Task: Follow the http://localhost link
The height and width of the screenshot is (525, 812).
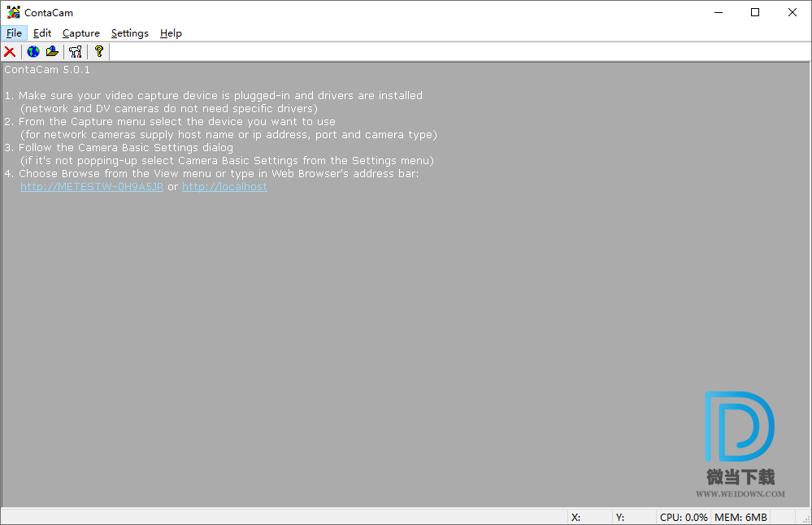Action: [x=224, y=187]
